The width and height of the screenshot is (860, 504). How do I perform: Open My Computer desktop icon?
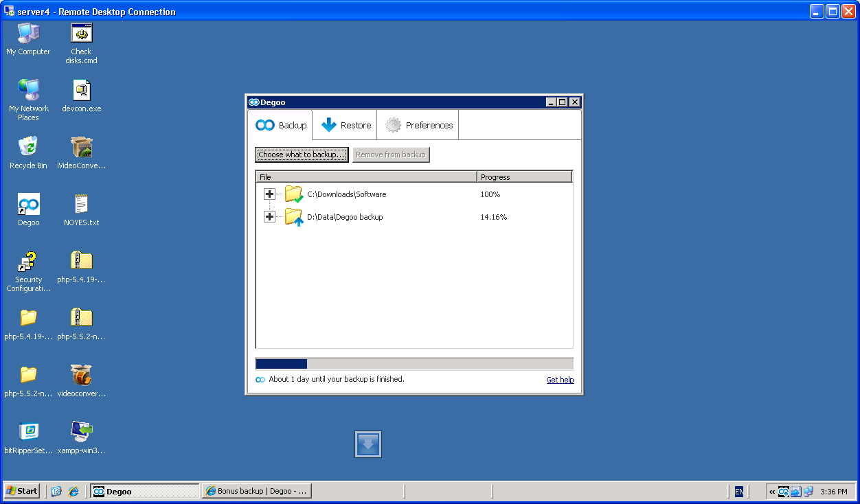click(28, 33)
